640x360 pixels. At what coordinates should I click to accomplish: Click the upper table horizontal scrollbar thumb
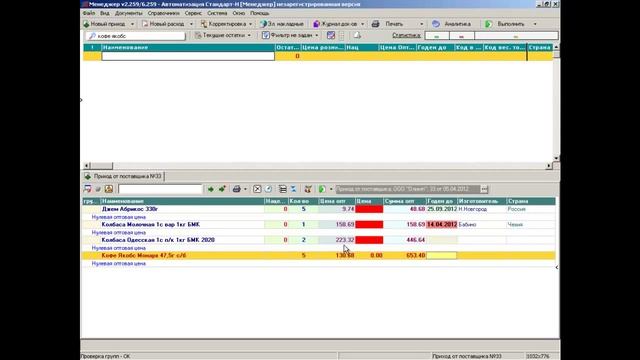[x=102, y=166]
